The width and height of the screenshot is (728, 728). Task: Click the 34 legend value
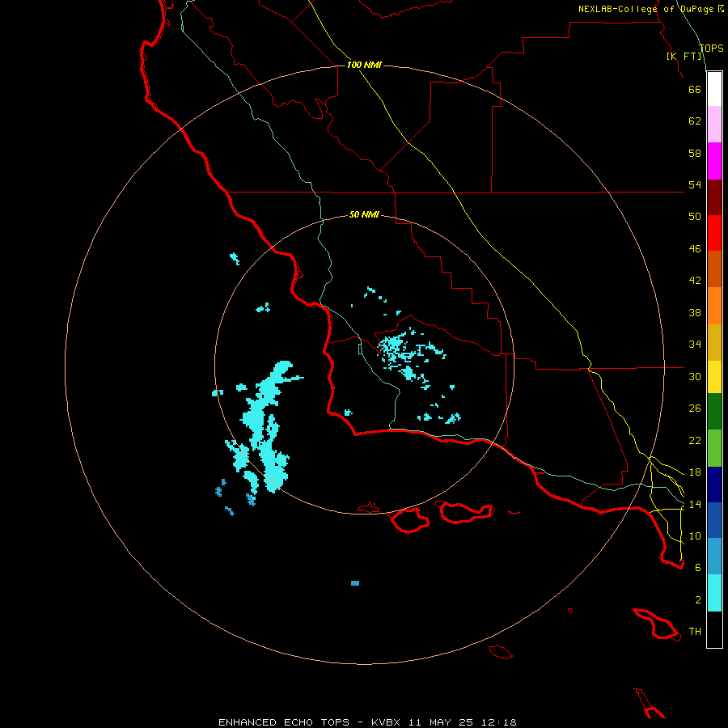[695, 345]
